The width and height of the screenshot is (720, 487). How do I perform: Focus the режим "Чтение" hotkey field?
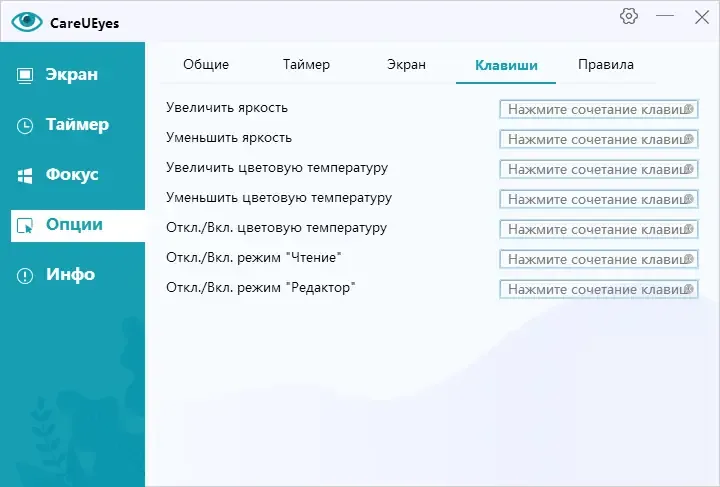point(599,259)
